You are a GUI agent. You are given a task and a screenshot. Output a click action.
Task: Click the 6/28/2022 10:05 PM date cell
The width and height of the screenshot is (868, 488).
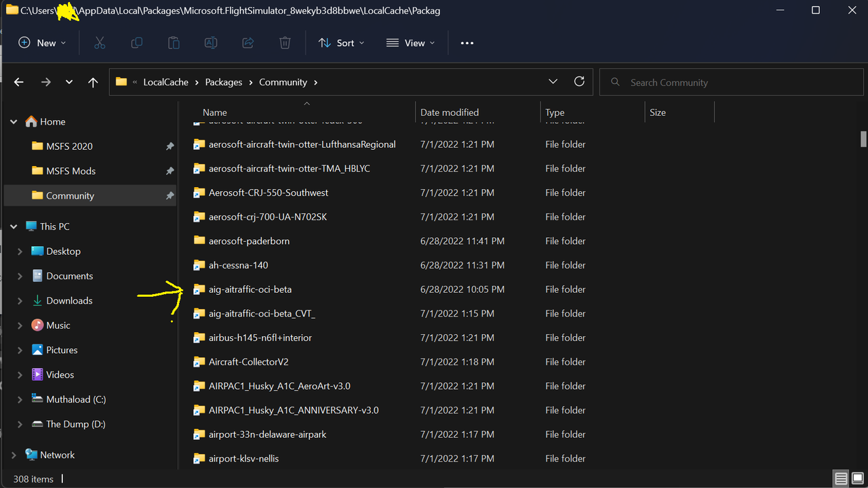click(462, 289)
